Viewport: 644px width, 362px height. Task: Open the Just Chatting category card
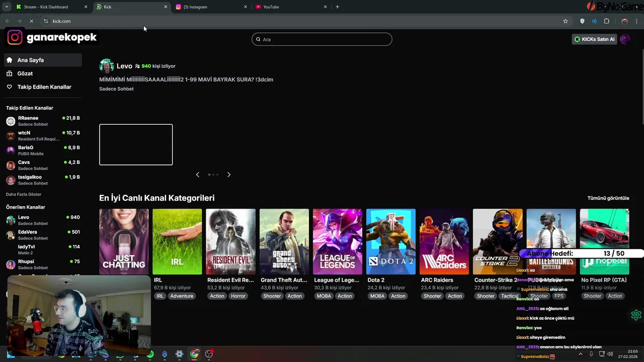(x=124, y=241)
